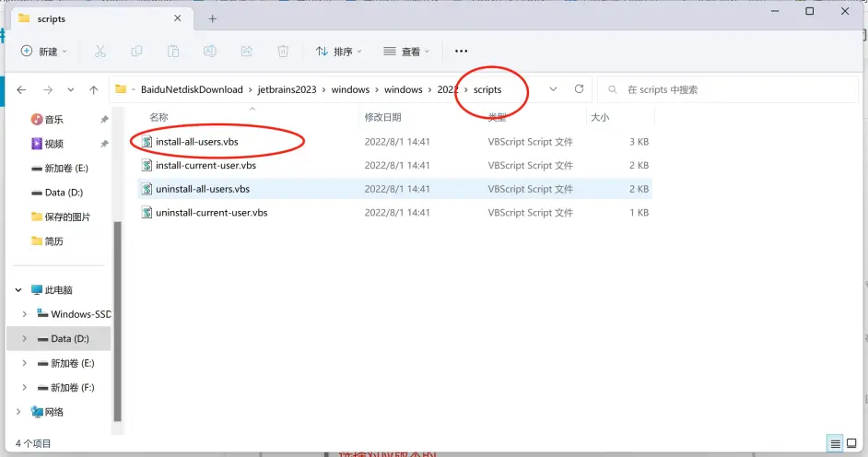Select 网络 in navigation tree
Viewport: 868px width, 457px height.
click(x=47, y=412)
